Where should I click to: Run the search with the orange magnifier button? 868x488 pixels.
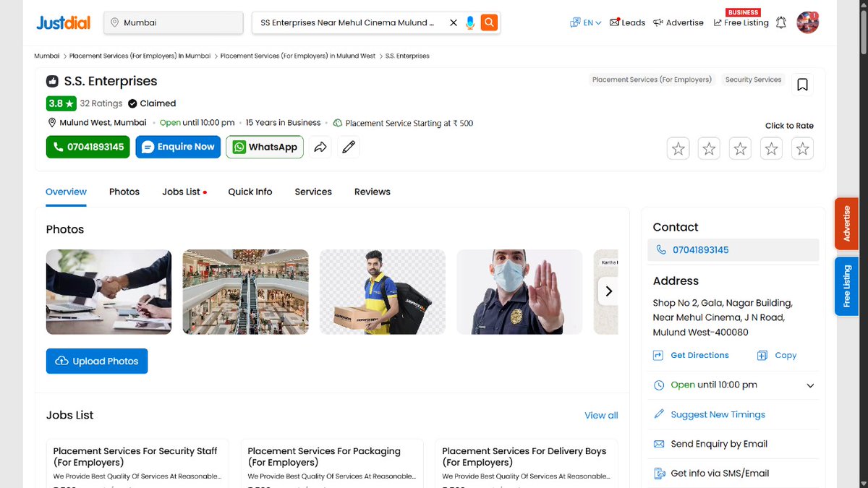pyautogui.click(x=490, y=22)
